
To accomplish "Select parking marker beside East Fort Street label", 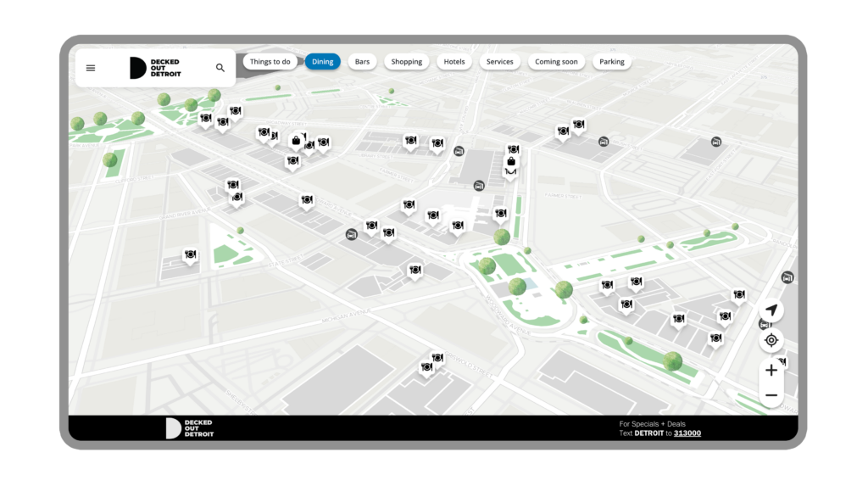I will point(716,142).
